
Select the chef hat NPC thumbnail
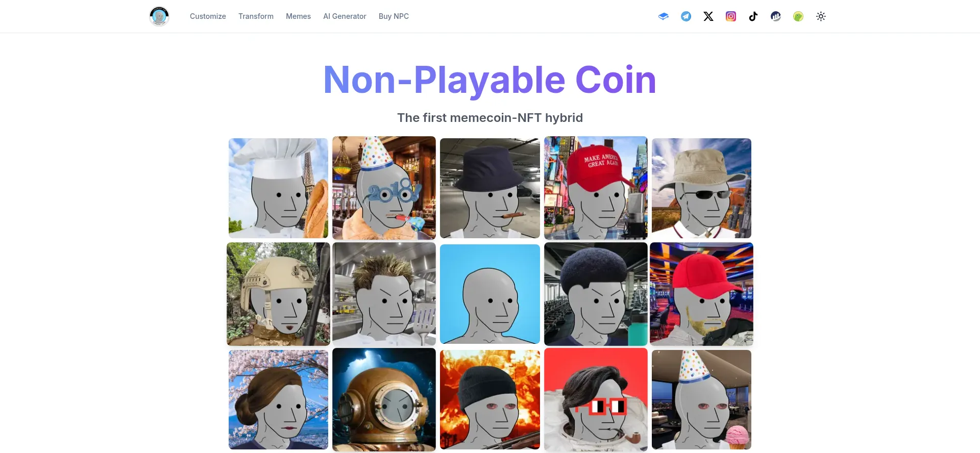[278, 188]
